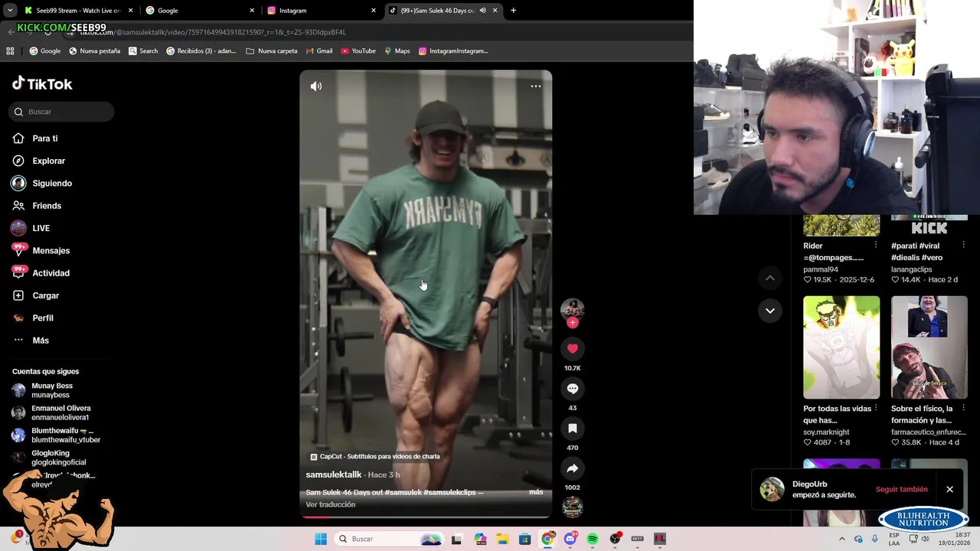This screenshot has width=980, height=551.
Task: Open the spinning sound disc icon
Action: [573, 507]
